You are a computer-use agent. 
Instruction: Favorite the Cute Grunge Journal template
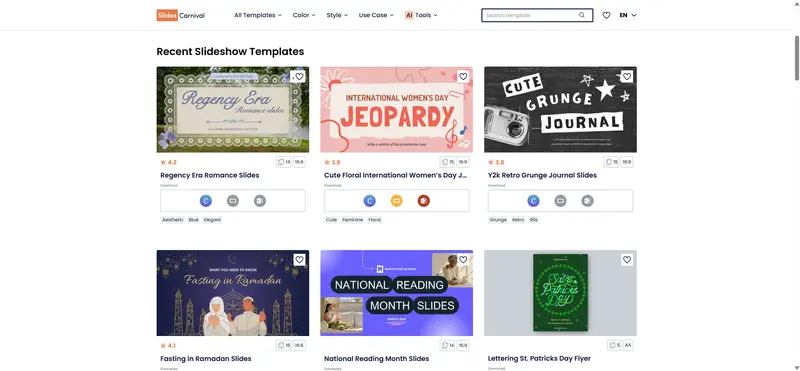(x=627, y=77)
